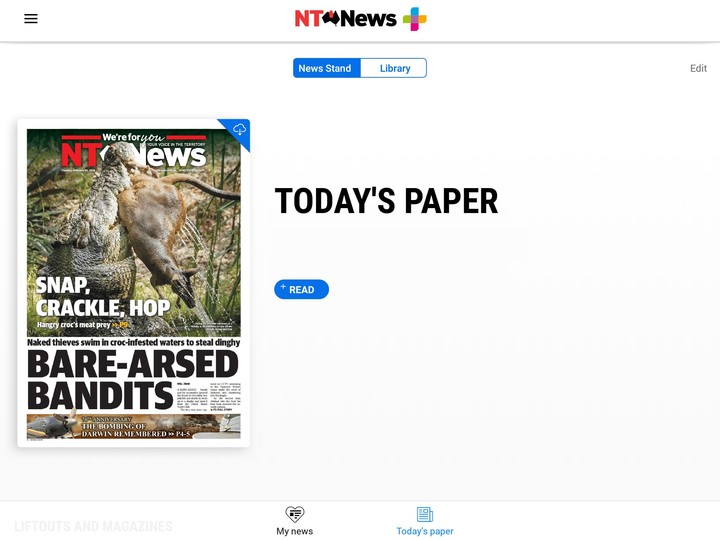
Task: Open My news heart icon
Action: [295, 514]
